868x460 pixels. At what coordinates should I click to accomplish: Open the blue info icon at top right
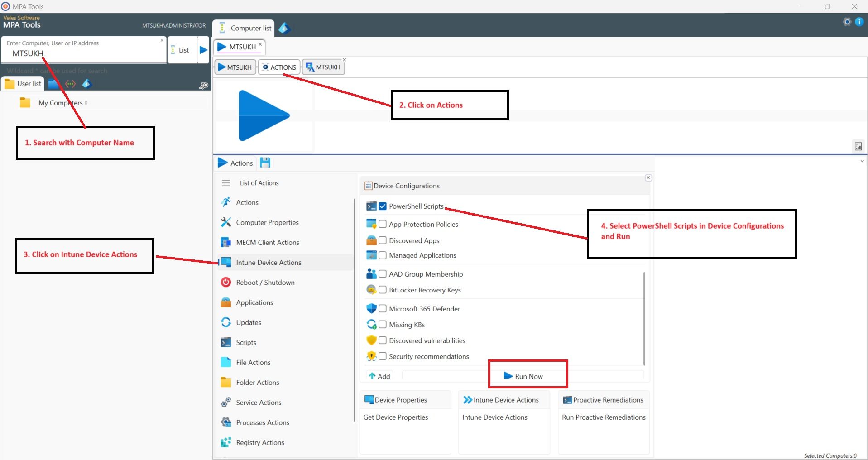pos(859,22)
